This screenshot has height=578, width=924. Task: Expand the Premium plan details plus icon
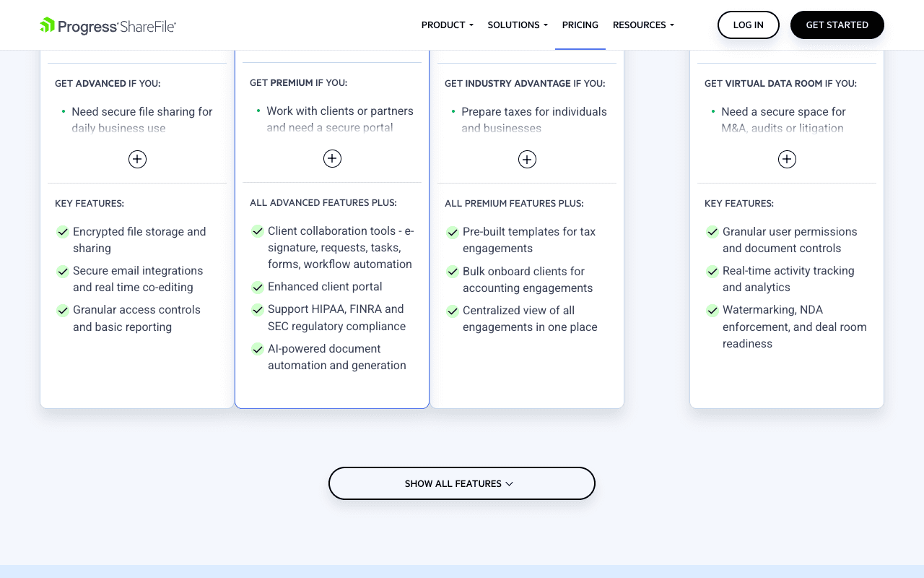tap(332, 159)
